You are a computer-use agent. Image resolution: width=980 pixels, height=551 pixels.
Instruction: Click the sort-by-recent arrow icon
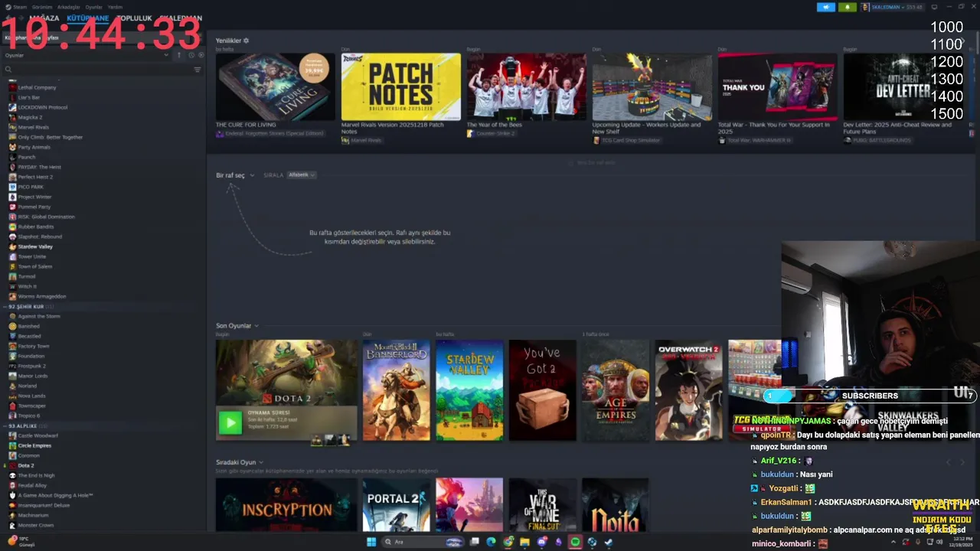tap(179, 55)
